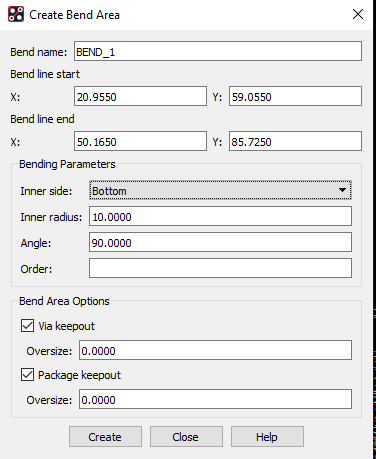Click the Close button
The height and width of the screenshot is (459, 376).
pyautogui.click(x=186, y=437)
